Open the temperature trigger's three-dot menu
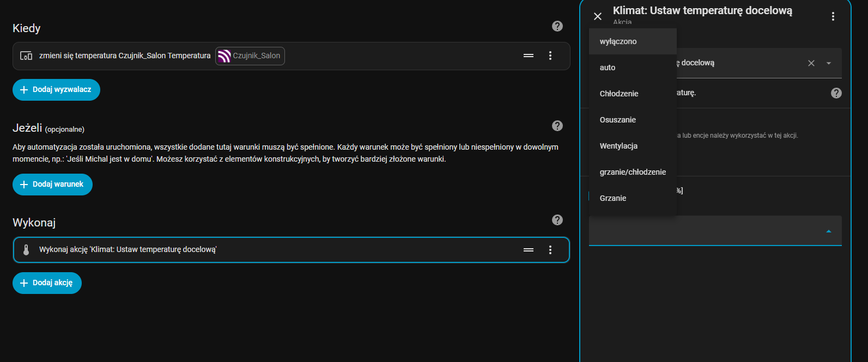 click(x=550, y=56)
